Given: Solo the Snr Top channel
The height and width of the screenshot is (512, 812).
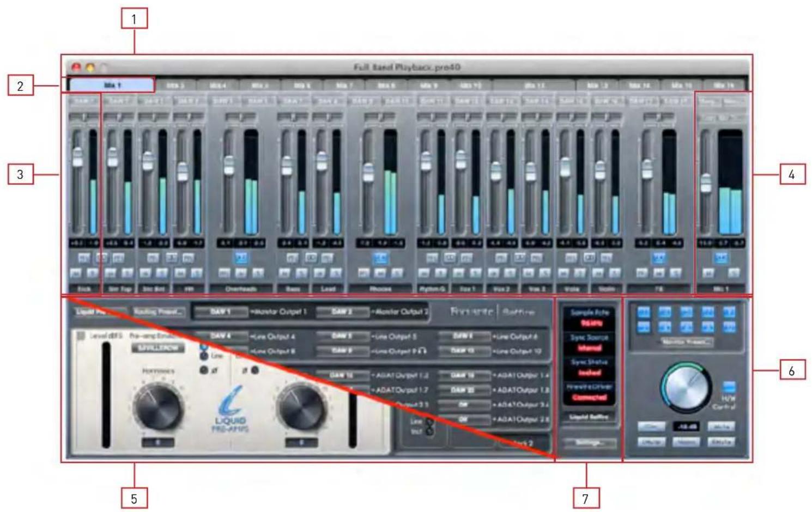Looking at the screenshot, I should [126, 273].
